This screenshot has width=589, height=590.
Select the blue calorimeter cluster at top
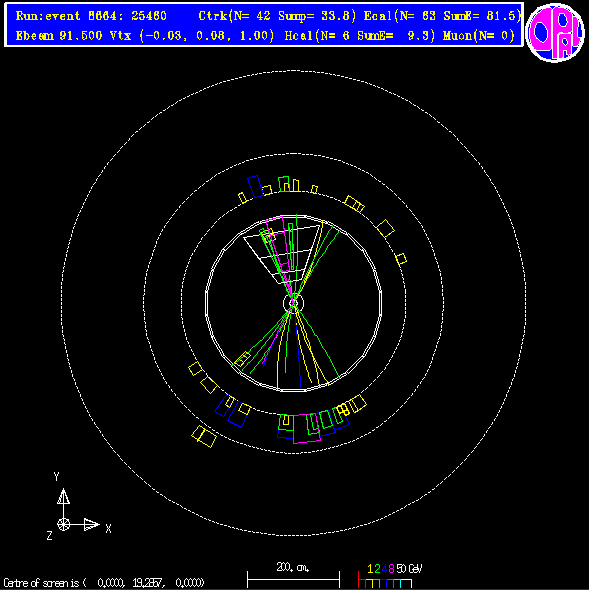pyautogui.click(x=256, y=187)
